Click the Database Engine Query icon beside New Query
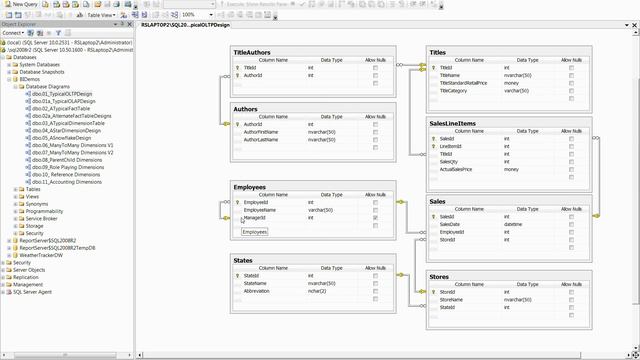The width and height of the screenshot is (640, 360). coord(45,4)
